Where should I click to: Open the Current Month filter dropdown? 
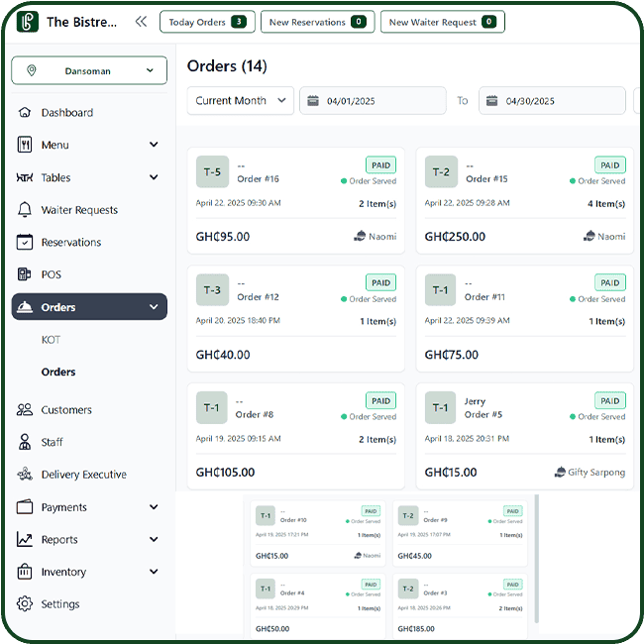(240, 101)
